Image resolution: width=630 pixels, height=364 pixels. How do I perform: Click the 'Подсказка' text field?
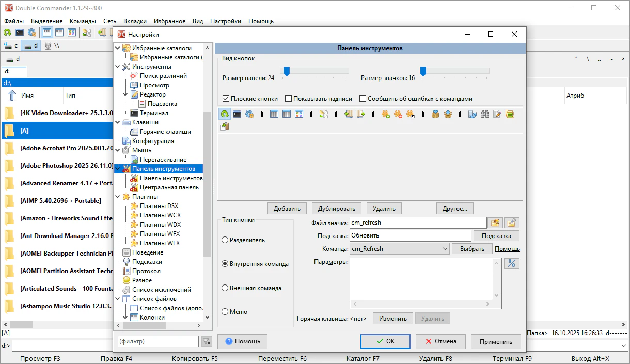(410, 235)
